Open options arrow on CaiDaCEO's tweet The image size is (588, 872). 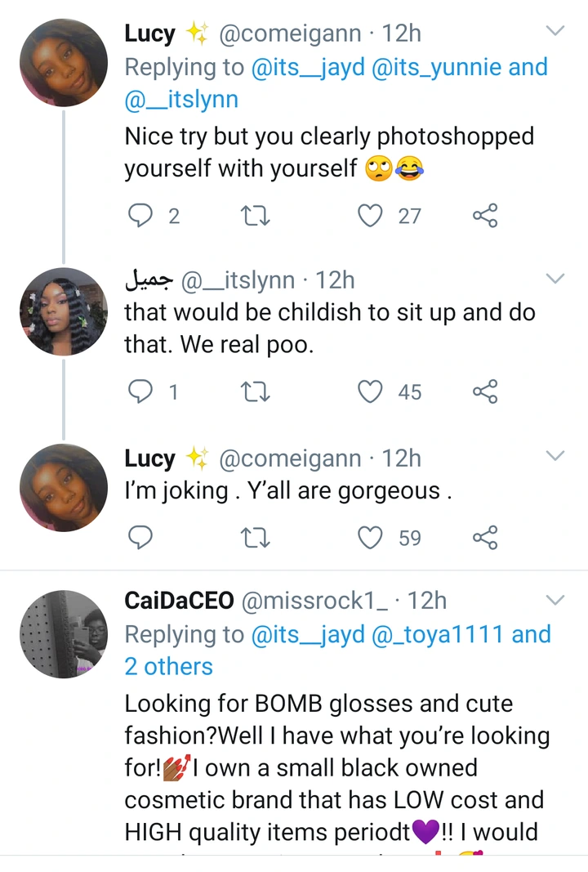coord(555,601)
